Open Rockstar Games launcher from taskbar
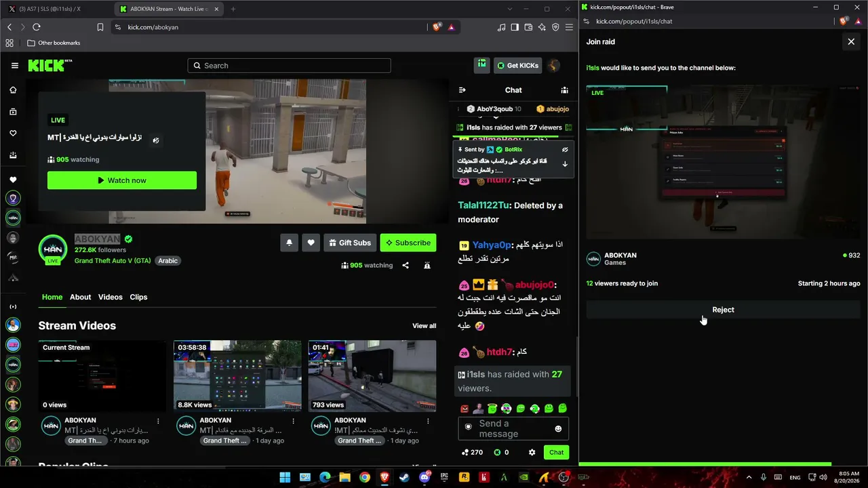The image size is (868, 488). 465,477
